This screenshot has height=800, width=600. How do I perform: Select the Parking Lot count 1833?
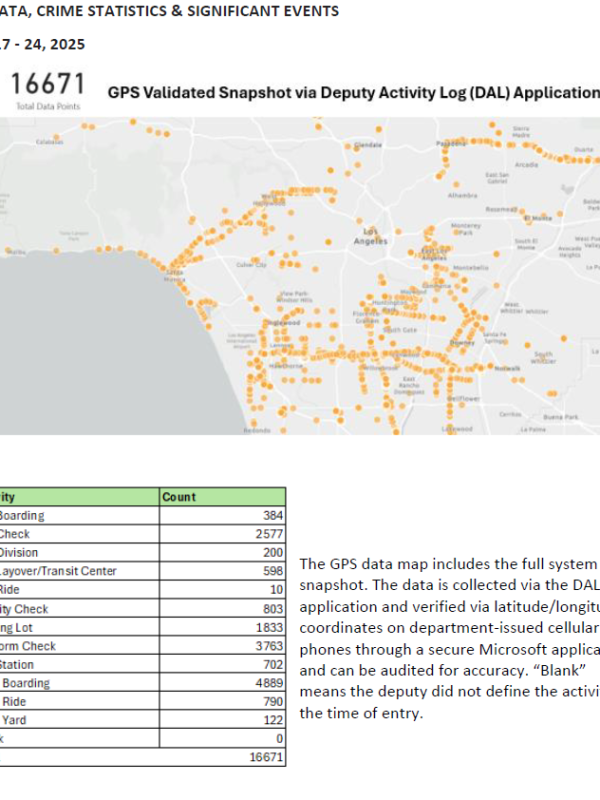pyautogui.click(x=223, y=627)
